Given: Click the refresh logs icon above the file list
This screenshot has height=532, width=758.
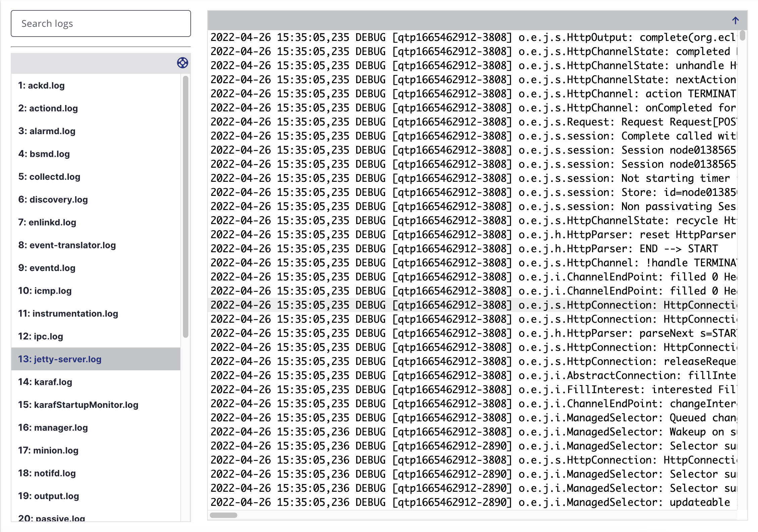Looking at the screenshot, I should point(182,63).
